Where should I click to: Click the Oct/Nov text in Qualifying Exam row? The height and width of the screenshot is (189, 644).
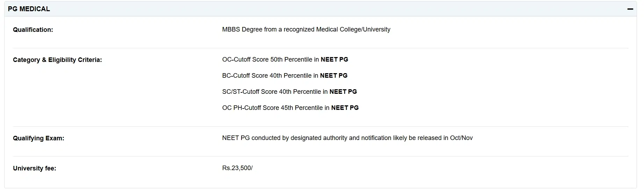461,138
